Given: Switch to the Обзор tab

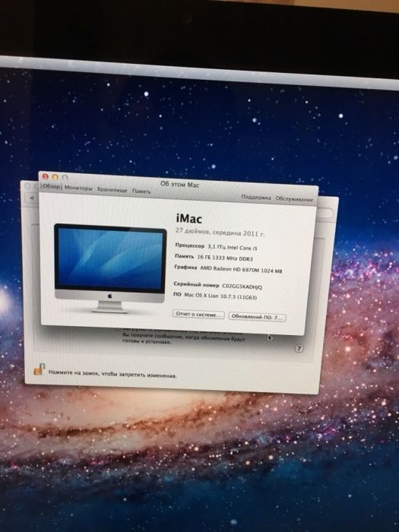Looking at the screenshot, I should pyautogui.click(x=51, y=187).
